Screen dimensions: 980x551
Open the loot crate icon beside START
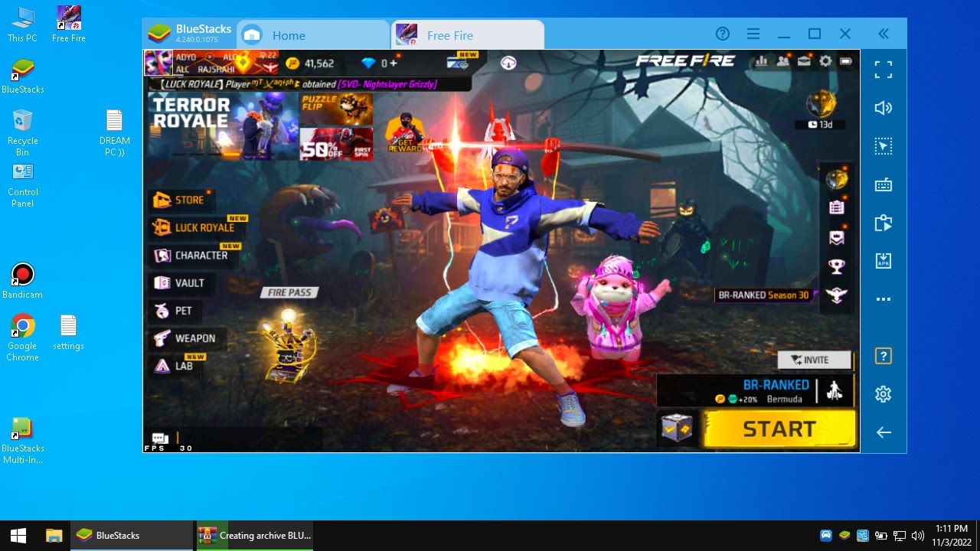pyautogui.click(x=677, y=429)
